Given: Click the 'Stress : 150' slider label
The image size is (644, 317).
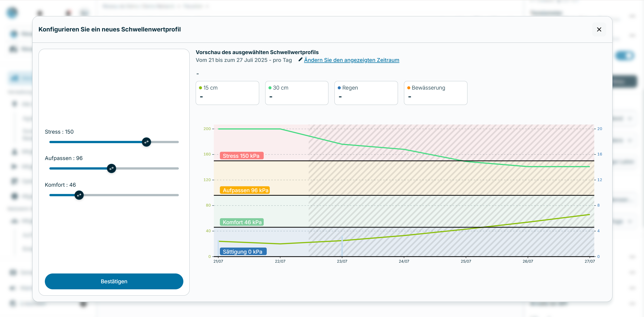Looking at the screenshot, I should (x=59, y=132).
